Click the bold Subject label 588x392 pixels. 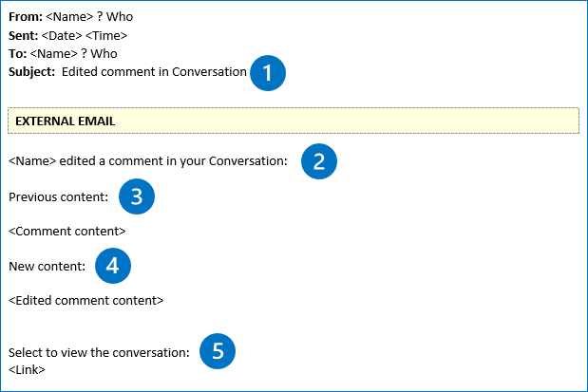(32, 72)
